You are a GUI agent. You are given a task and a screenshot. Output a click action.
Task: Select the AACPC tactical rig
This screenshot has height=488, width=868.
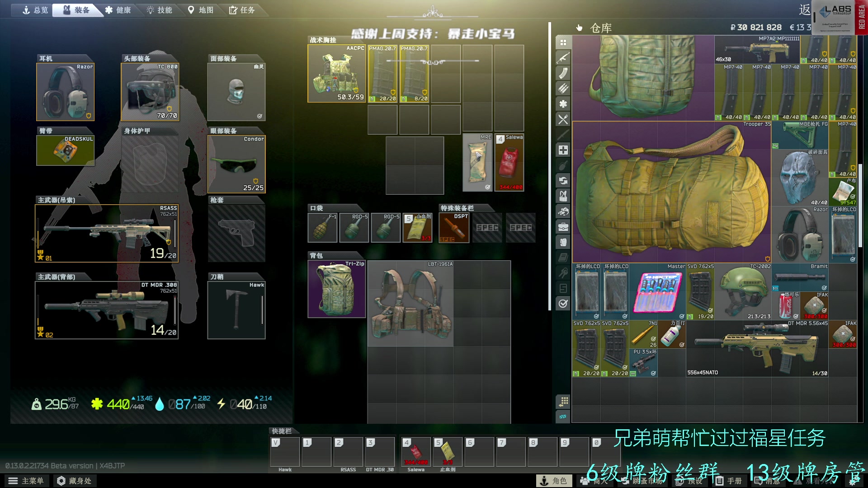click(x=336, y=73)
